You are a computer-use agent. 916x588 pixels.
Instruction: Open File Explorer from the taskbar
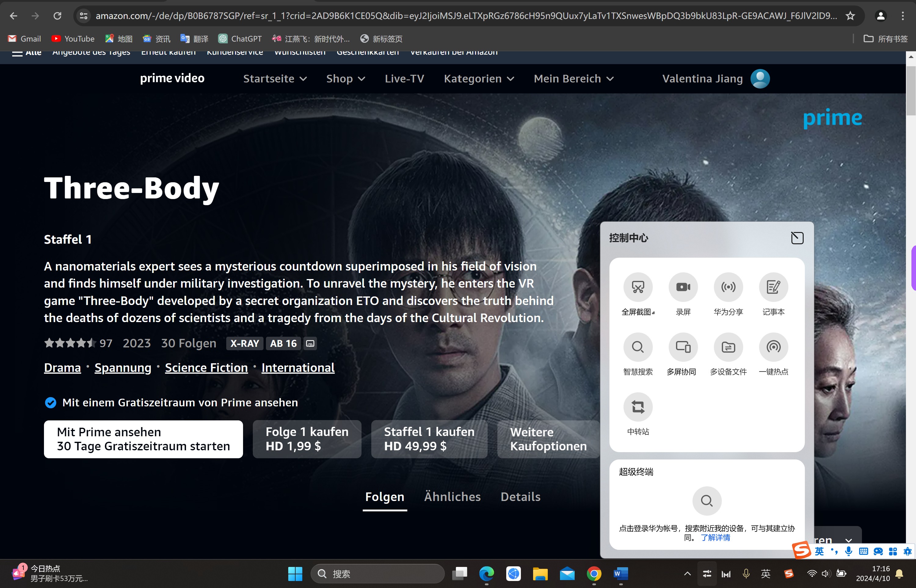tap(540, 573)
